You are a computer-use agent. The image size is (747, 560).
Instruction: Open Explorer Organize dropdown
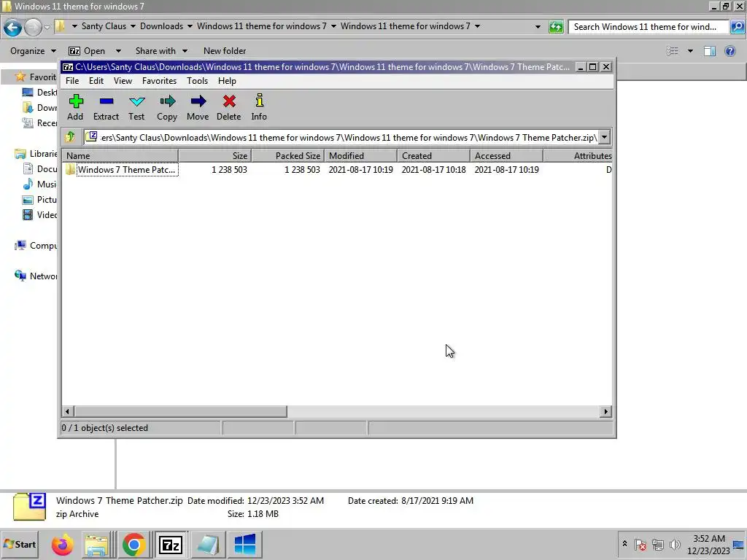[x=33, y=51]
